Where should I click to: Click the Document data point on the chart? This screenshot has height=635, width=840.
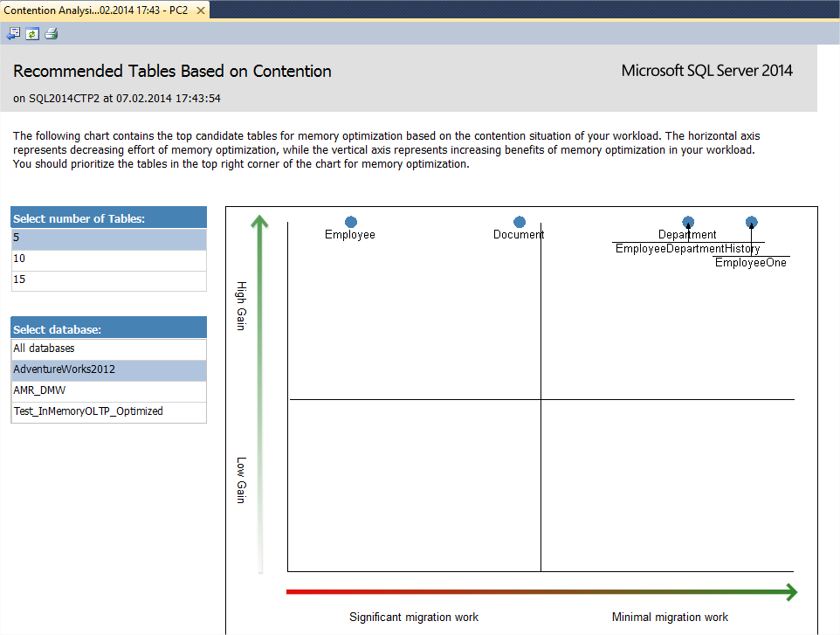point(520,222)
